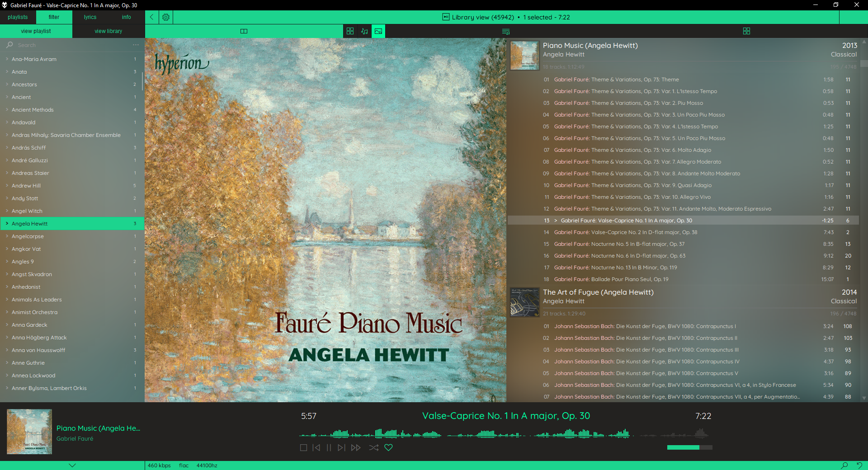Toggle shuffle playback mode
The image size is (868, 470).
pyautogui.click(x=374, y=448)
